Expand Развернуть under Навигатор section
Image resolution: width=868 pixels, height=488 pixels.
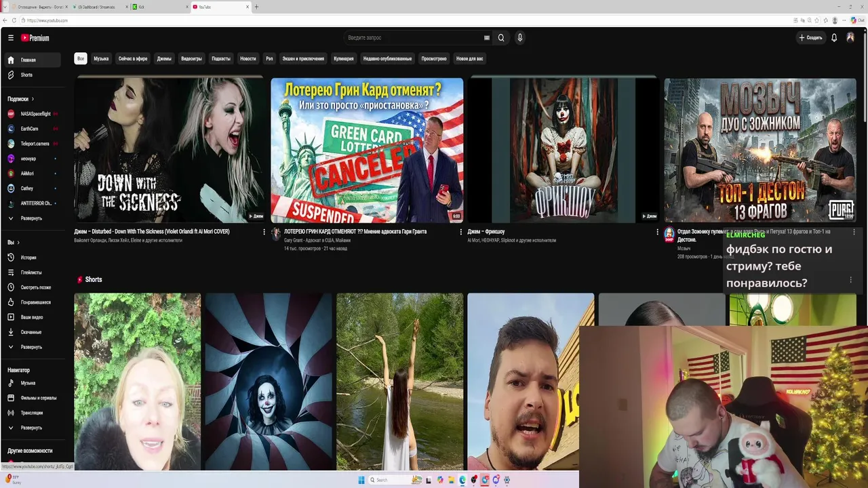[33, 428]
